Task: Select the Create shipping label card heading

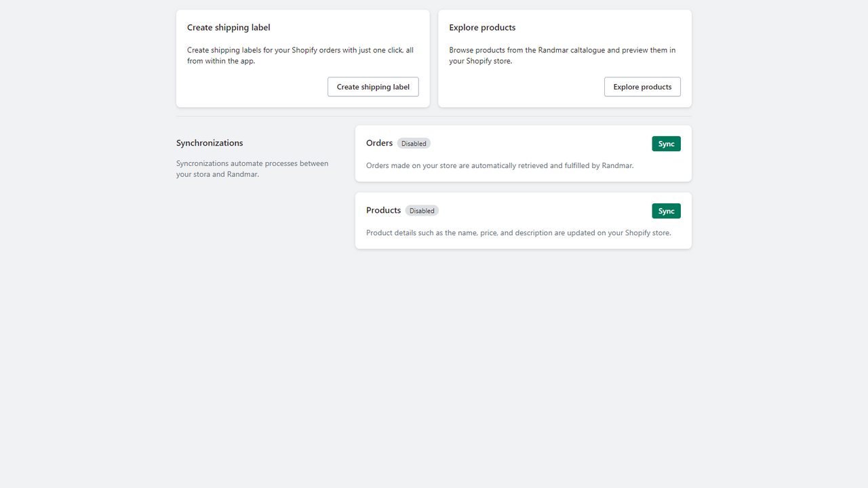Action: [x=229, y=28]
